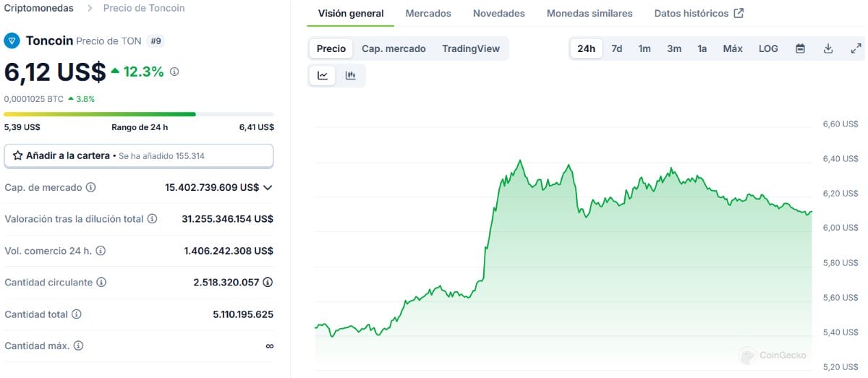
Task: Select the line chart view icon
Action: click(x=323, y=76)
